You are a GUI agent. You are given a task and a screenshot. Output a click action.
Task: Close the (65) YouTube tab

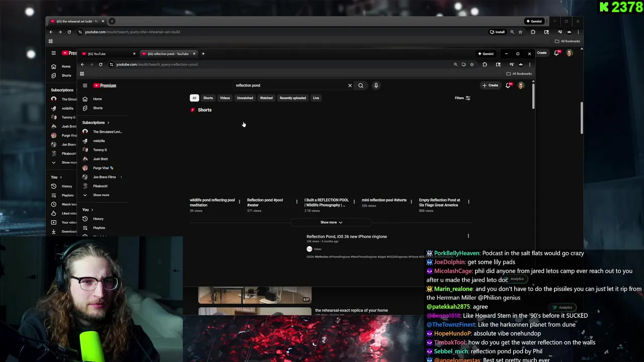coord(134,54)
